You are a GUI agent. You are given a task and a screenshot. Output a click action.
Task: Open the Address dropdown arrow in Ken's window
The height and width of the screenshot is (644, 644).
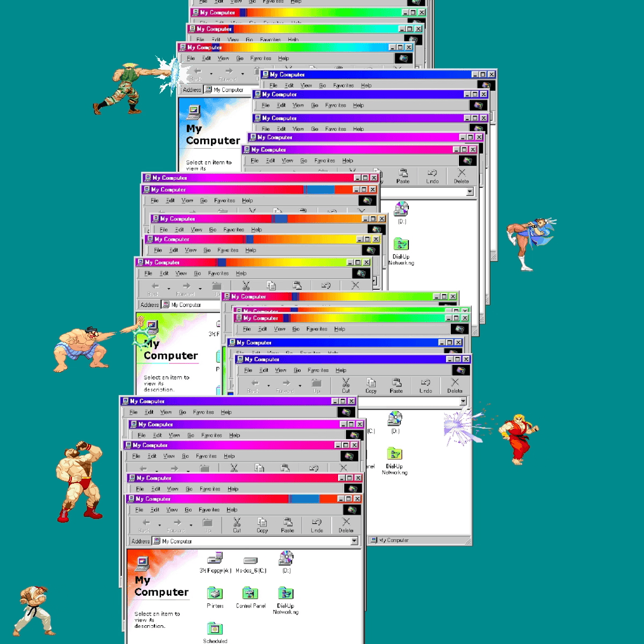pos(463,401)
